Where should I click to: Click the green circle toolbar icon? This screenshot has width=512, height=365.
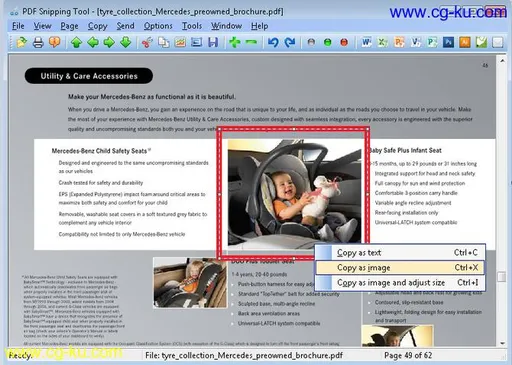pyautogui.click(x=328, y=42)
